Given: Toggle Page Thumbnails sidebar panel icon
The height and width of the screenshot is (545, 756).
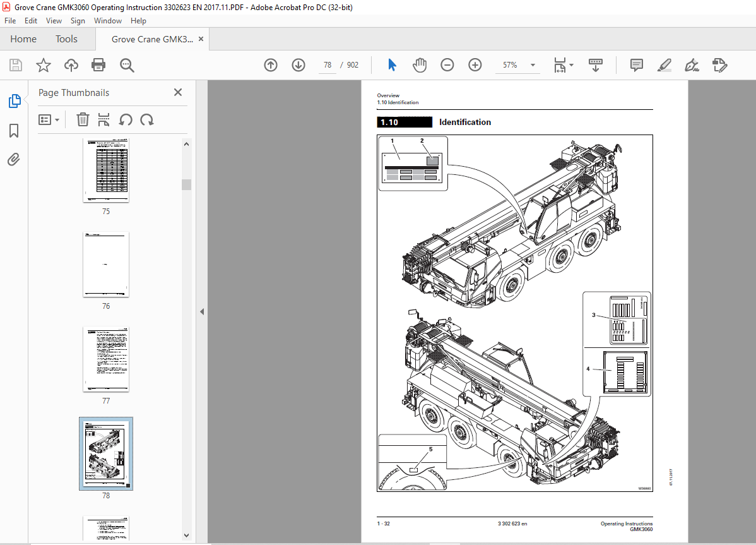Looking at the screenshot, I should coord(15,101).
